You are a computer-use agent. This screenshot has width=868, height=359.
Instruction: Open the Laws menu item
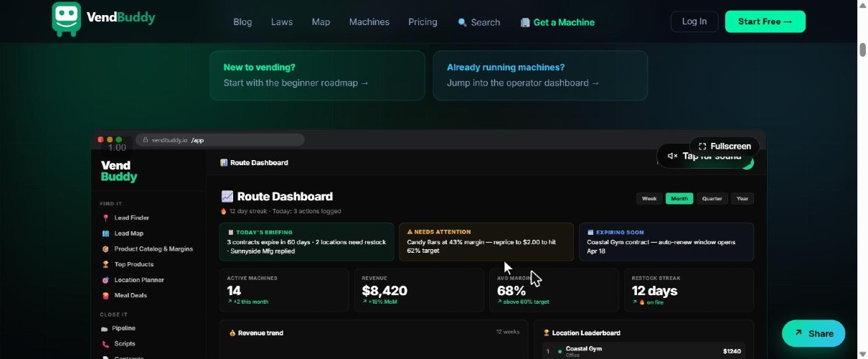282,22
